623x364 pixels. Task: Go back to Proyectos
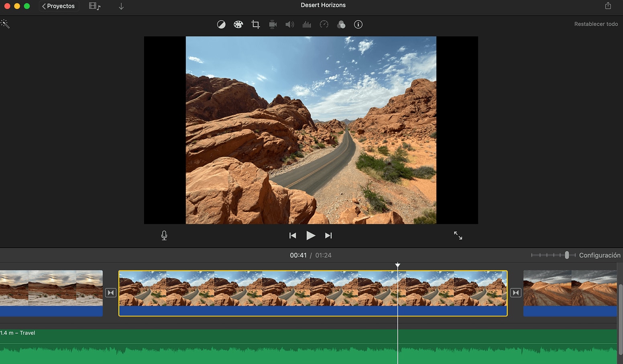coord(59,6)
